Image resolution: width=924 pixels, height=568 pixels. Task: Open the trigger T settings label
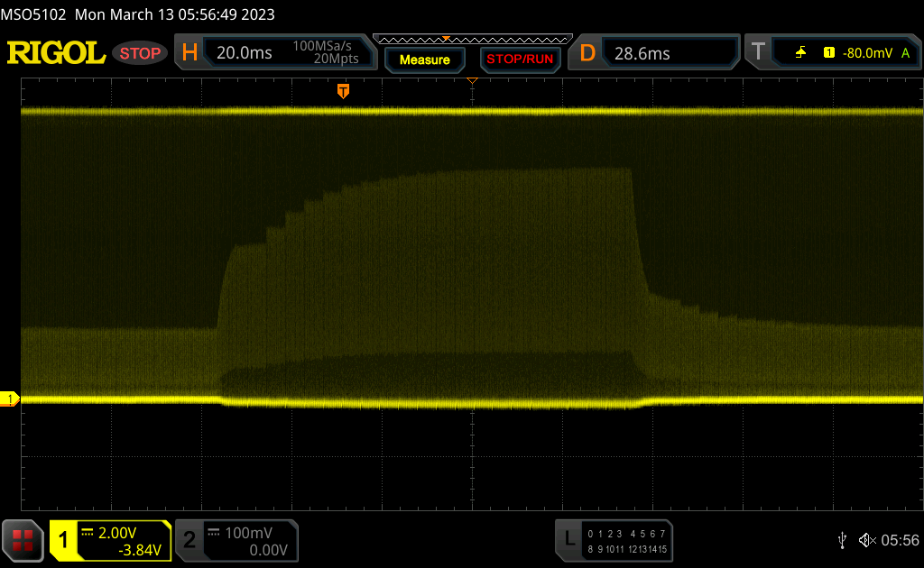coord(758,51)
